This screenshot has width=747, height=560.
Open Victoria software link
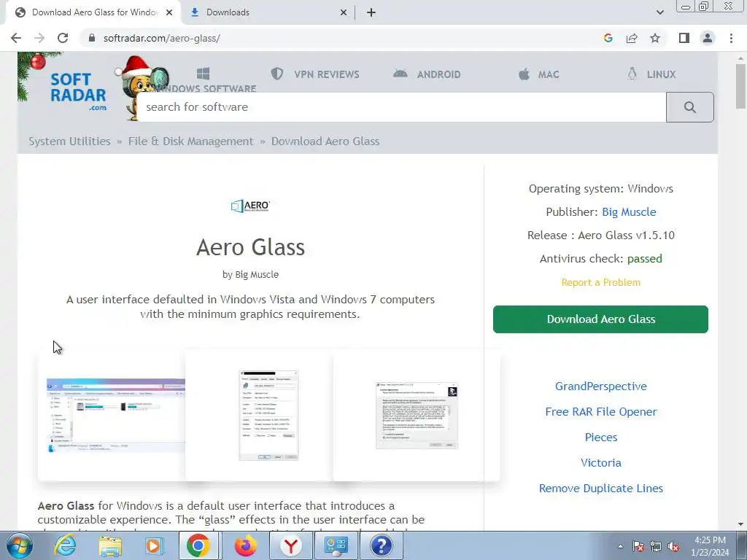coord(601,463)
